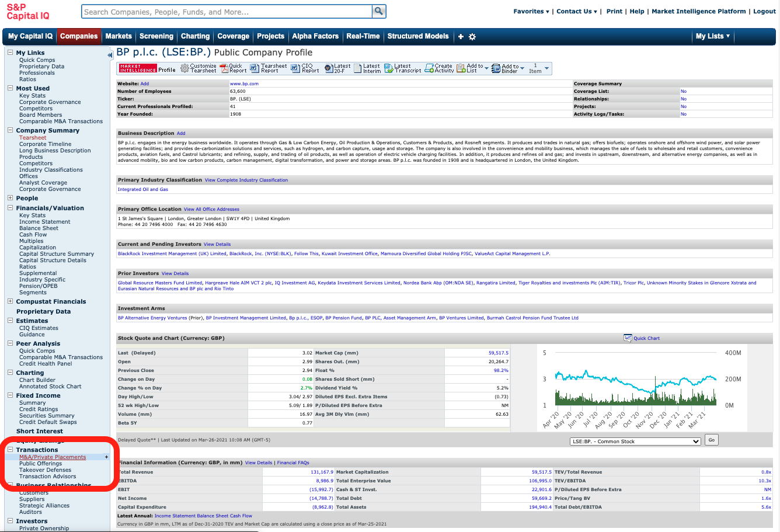This screenshot has height=532, width=780.
Task: Click the Go button by stock selector
Action: 711,440
